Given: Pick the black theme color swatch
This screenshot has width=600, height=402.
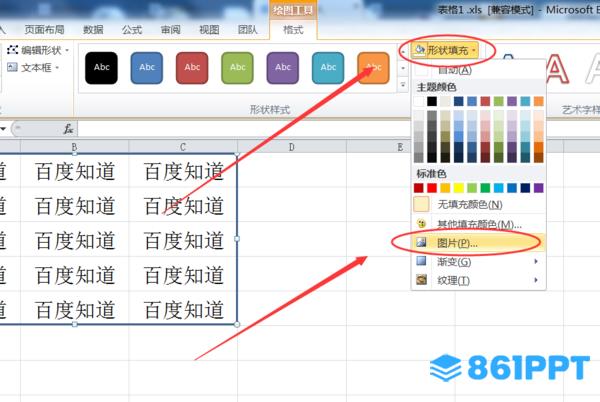Looking at the screenshot, I should [432, 101].
